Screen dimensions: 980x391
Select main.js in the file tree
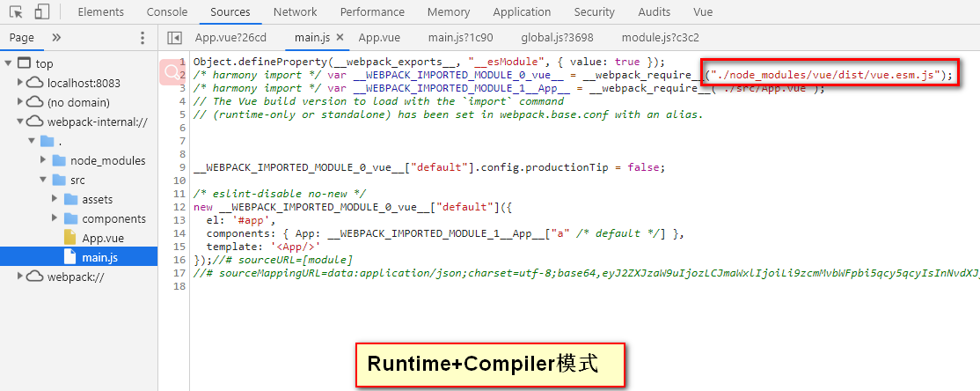tap(79, 257)
